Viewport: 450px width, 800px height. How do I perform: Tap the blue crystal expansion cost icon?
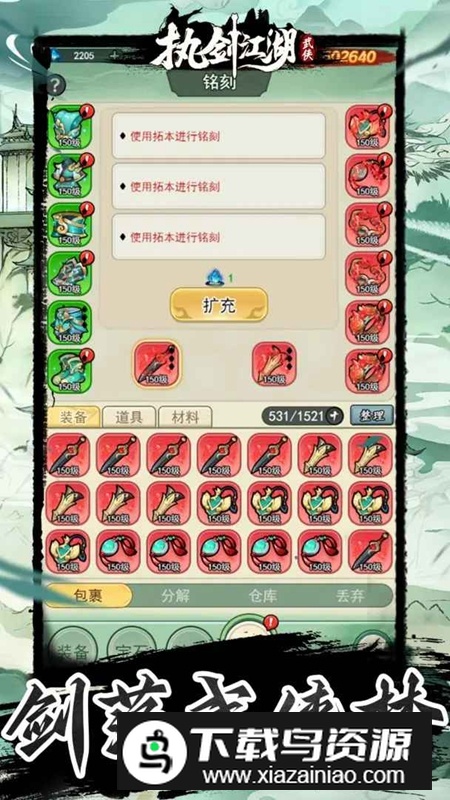tap(215, 278)
